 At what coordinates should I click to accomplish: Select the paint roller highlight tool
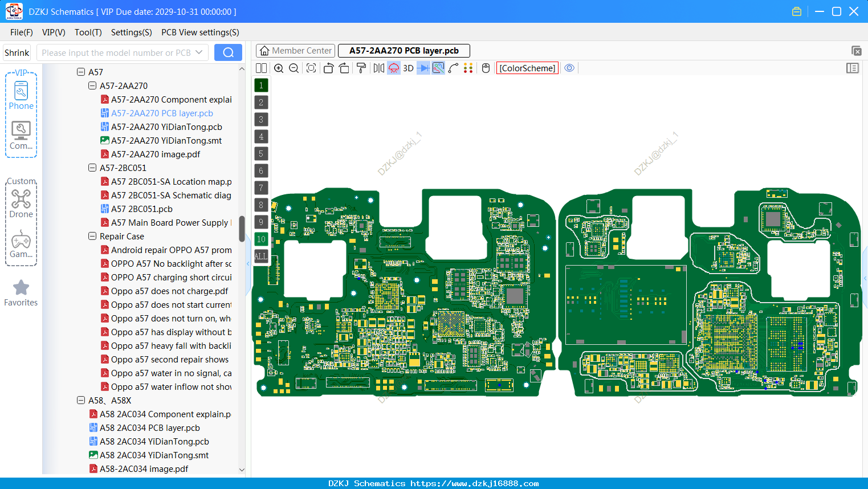tap(361, 68)
